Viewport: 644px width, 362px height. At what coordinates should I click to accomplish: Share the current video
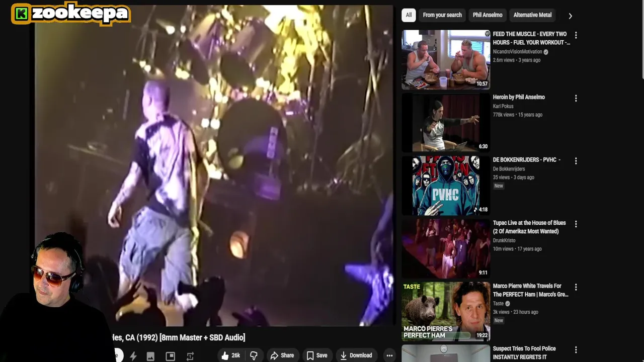(282, 355)
